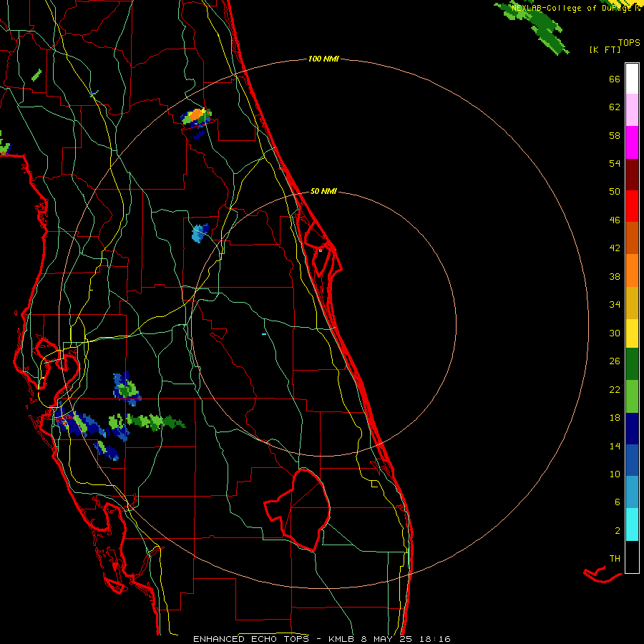Click the legend value '38'
The height and width of the screenshot is (644, 644).
(615, 277)
